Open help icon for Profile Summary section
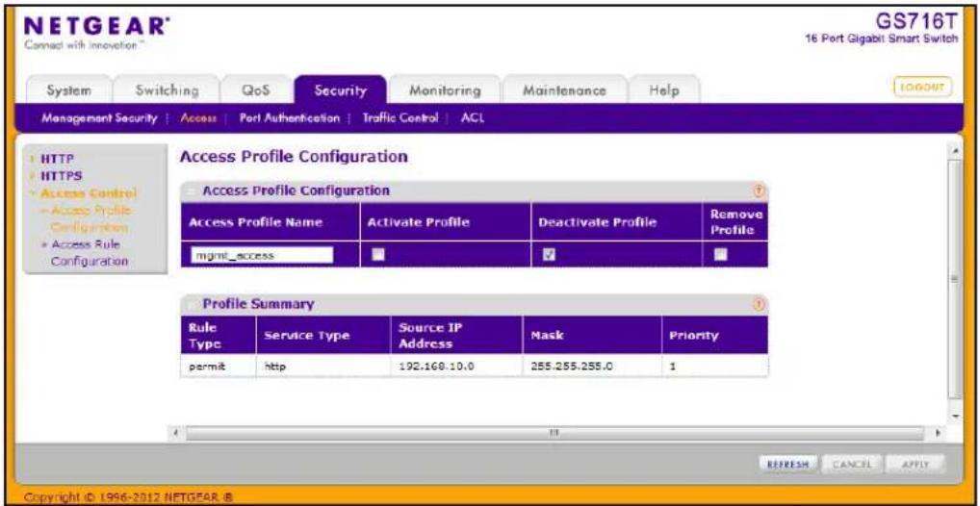 (760, 304)
